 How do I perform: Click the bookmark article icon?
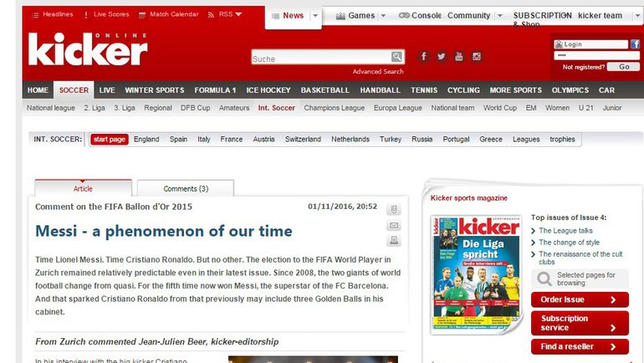[393, 209]
